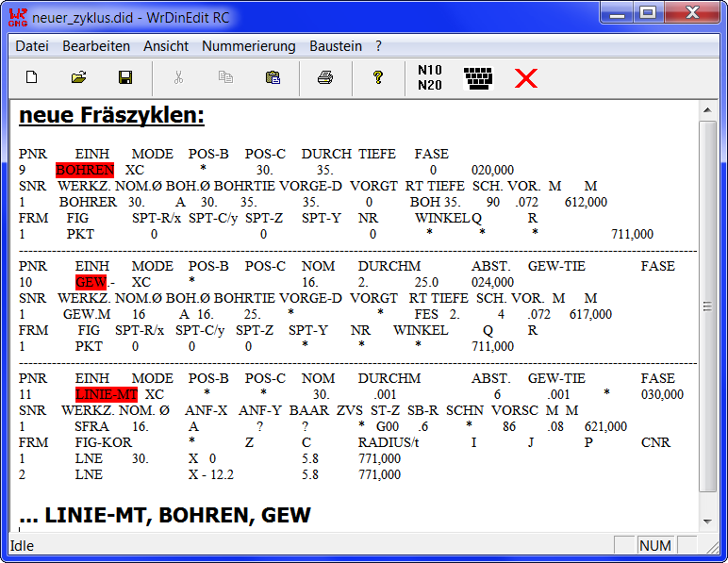The height and width of the screenshot is (563, 728).
Task: Open the ? help menu
Action: (378, 46)
